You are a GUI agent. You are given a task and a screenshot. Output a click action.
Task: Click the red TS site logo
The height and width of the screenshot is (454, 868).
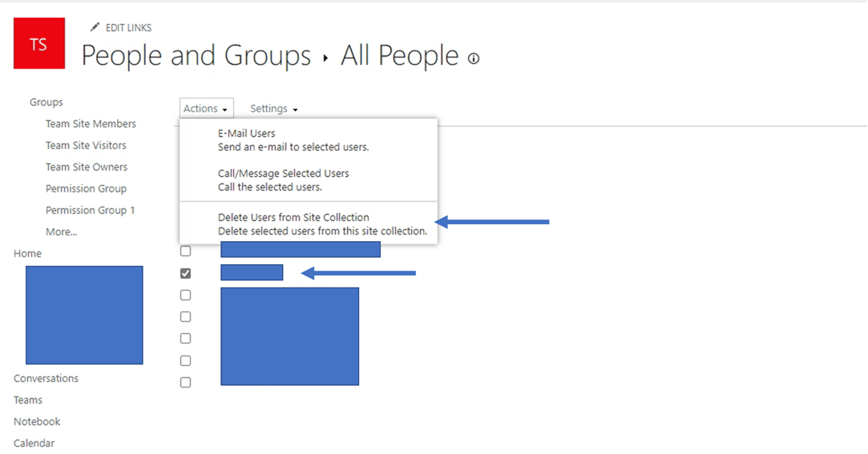39,43
